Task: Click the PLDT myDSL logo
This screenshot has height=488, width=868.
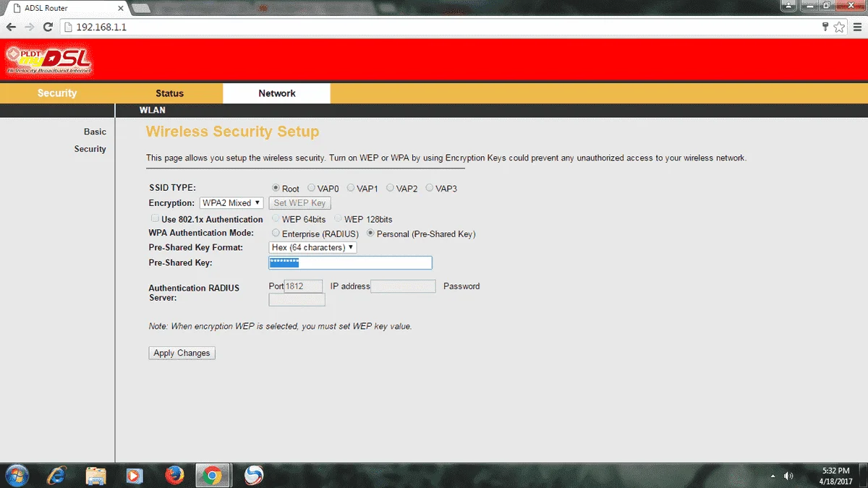Action: 48,61
